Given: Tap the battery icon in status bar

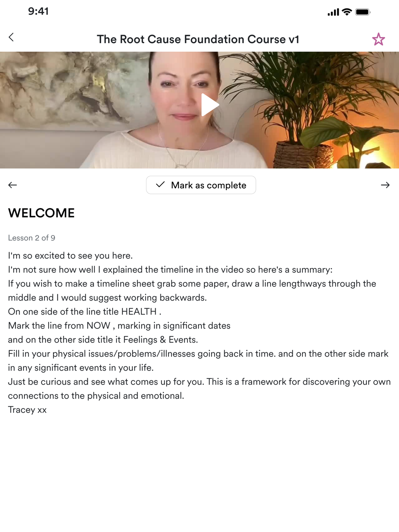Looking at the screenshot, I should point(363,12).
